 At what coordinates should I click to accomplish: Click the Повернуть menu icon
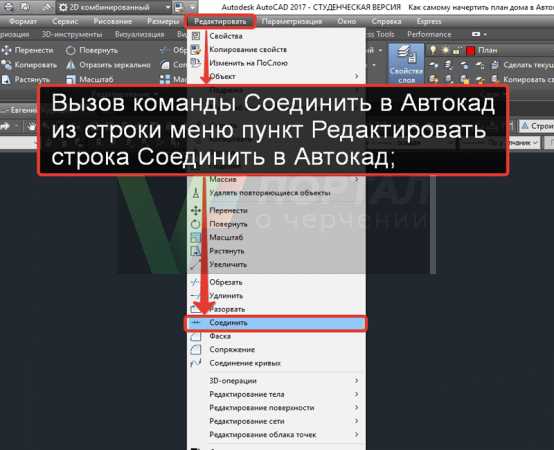pos(196,224)
